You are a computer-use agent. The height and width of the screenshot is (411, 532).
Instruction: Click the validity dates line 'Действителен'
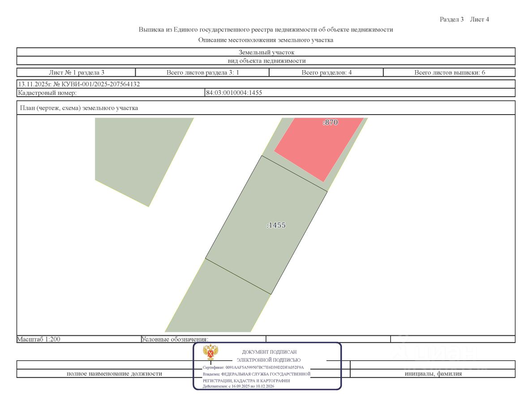click(x=238, y=386)
